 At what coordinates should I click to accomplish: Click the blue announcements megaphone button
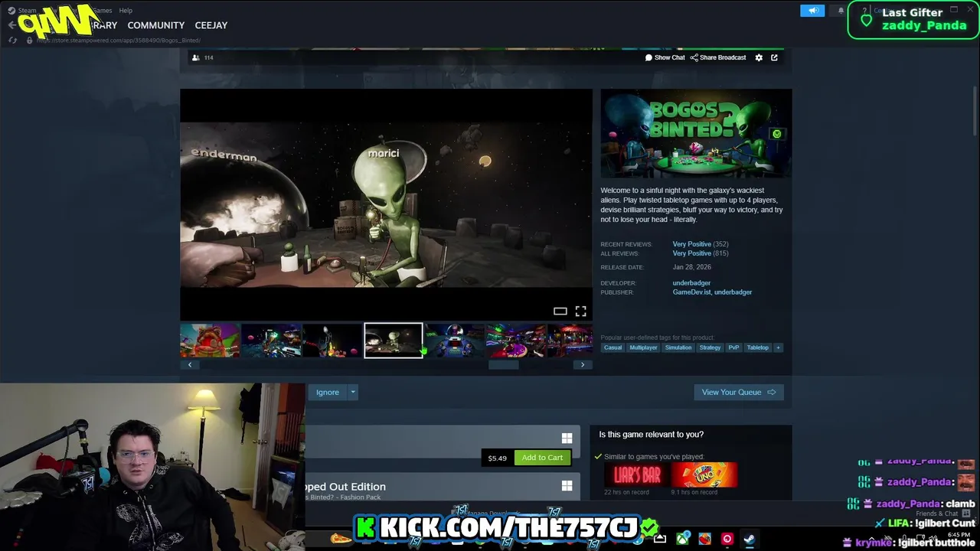[x=812, y=11]
